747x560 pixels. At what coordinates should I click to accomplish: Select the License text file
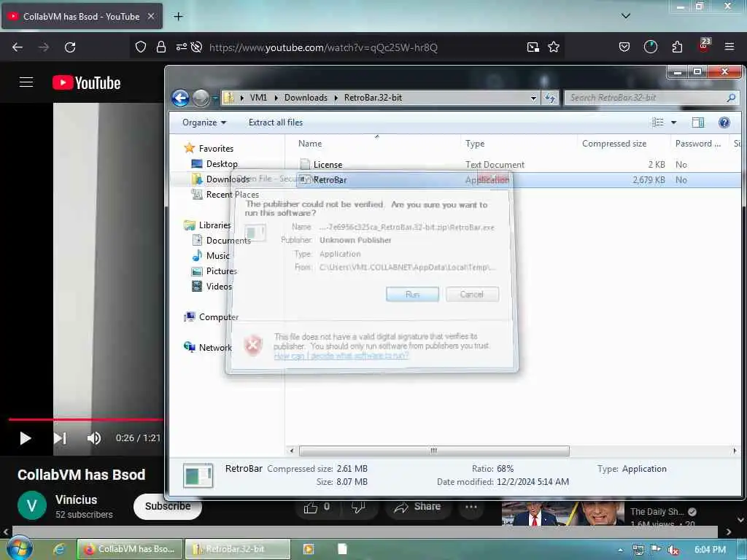(x=328, y=165)
